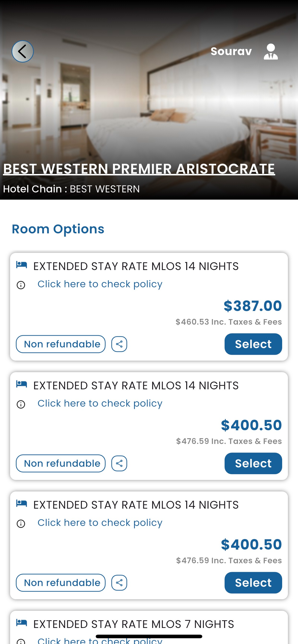Check policy for the second room card

click(x=100, y=403)
